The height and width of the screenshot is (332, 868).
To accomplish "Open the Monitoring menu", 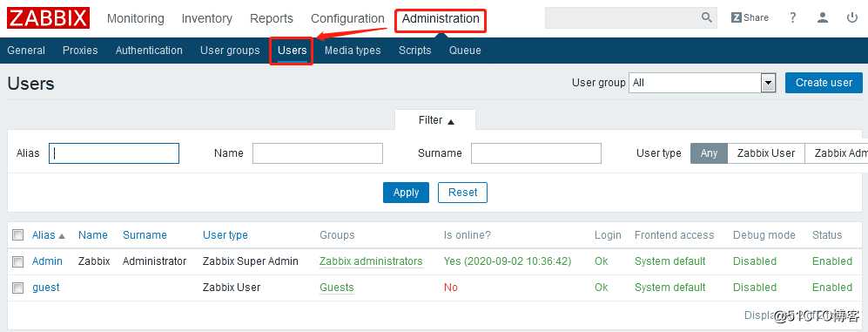I will point(136,18).
